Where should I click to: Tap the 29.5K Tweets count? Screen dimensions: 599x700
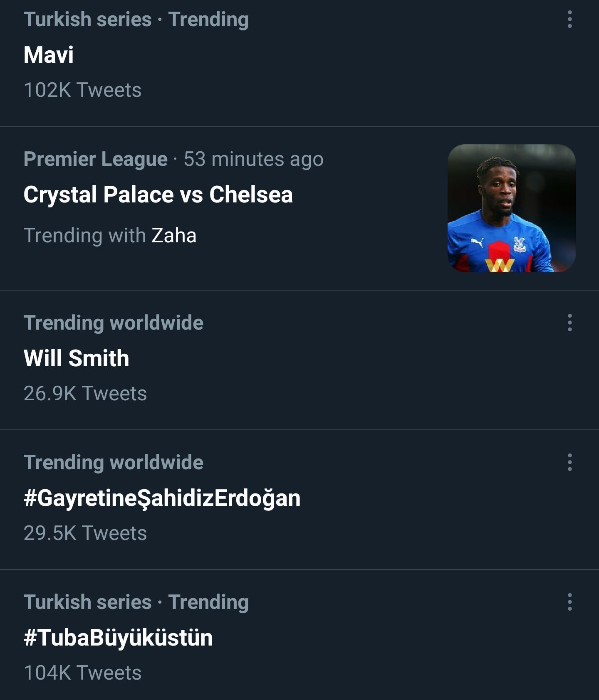(85, 533)
